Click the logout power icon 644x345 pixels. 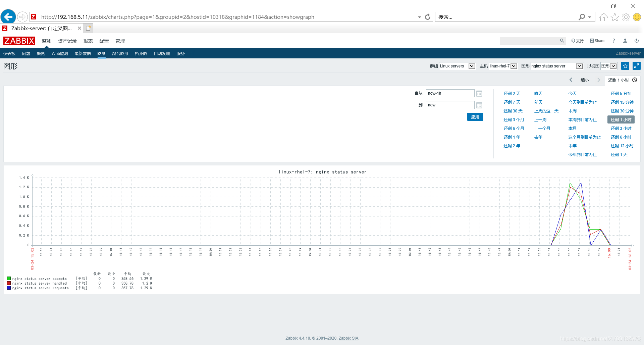click(x=636, y=41)
